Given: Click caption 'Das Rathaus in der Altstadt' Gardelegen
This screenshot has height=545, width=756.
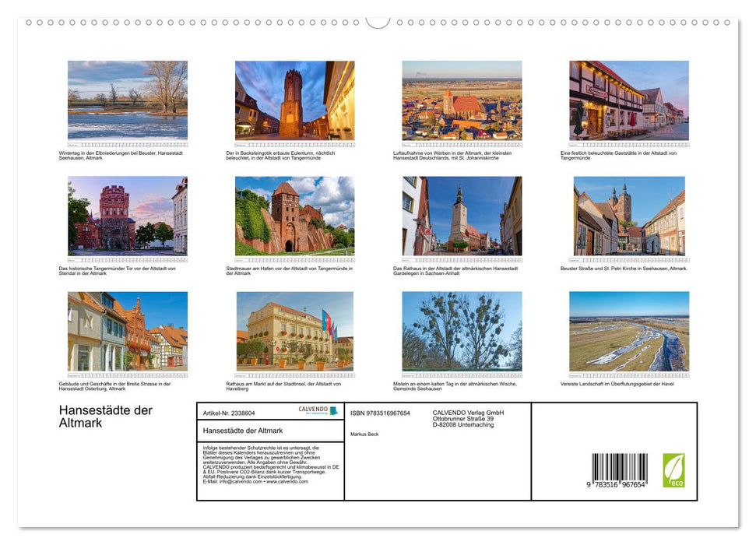Looking at the screenshot, I should pos(455,271).
